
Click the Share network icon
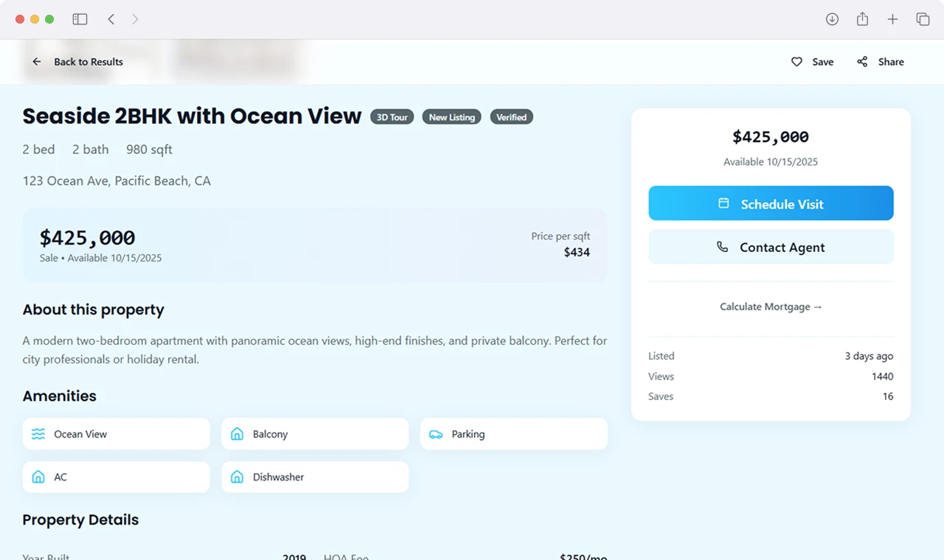[862, 62]
